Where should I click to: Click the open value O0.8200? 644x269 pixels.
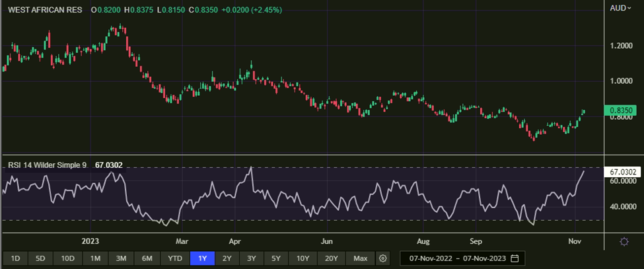point(106,9)
